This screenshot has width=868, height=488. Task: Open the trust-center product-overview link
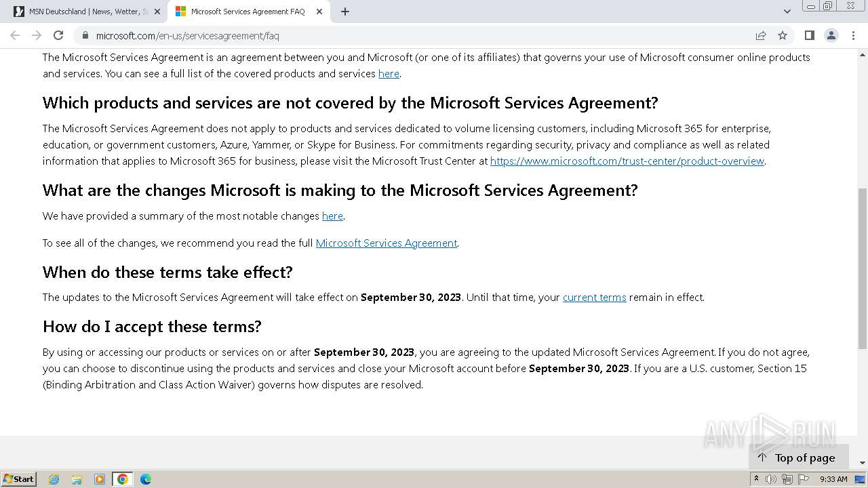pyautogui.click(x=627, y=161)
